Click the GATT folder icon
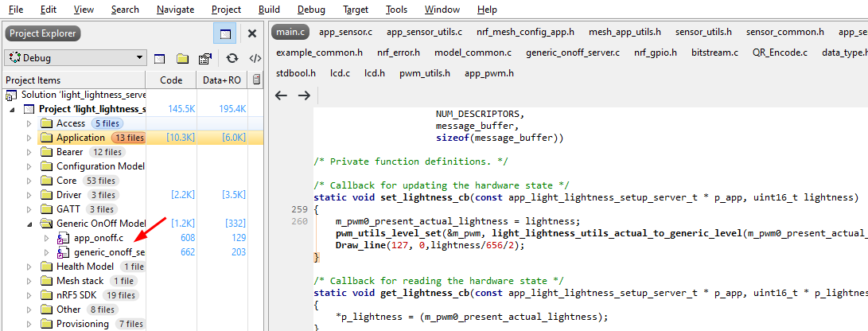This screenshot has width=868, height=331. pyautogui.click(x=46, y=209)
